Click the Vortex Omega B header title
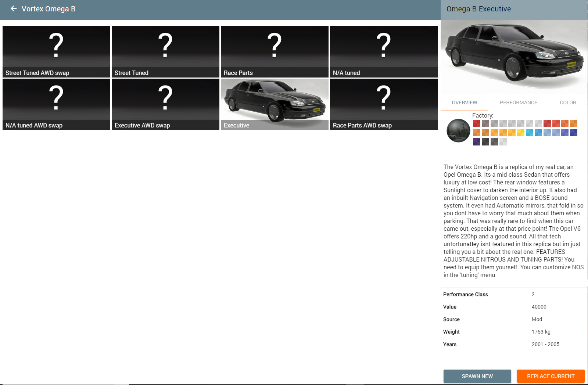This screenshot has width=588, height=385. point(49,9)
